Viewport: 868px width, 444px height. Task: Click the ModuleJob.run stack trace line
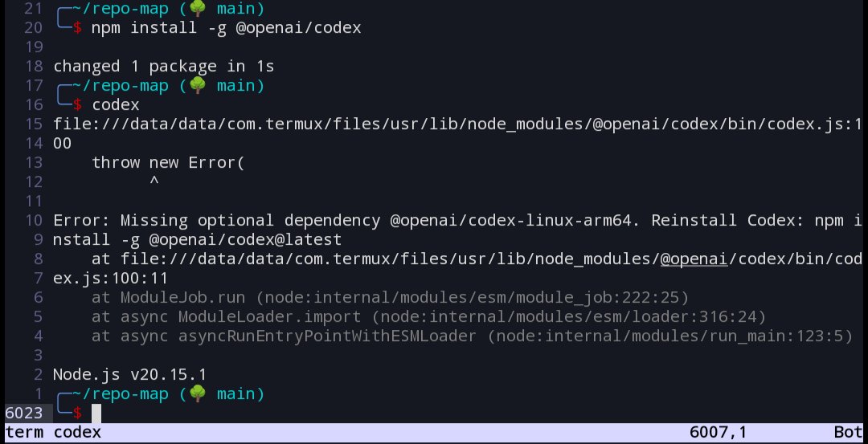pos(391,298)
